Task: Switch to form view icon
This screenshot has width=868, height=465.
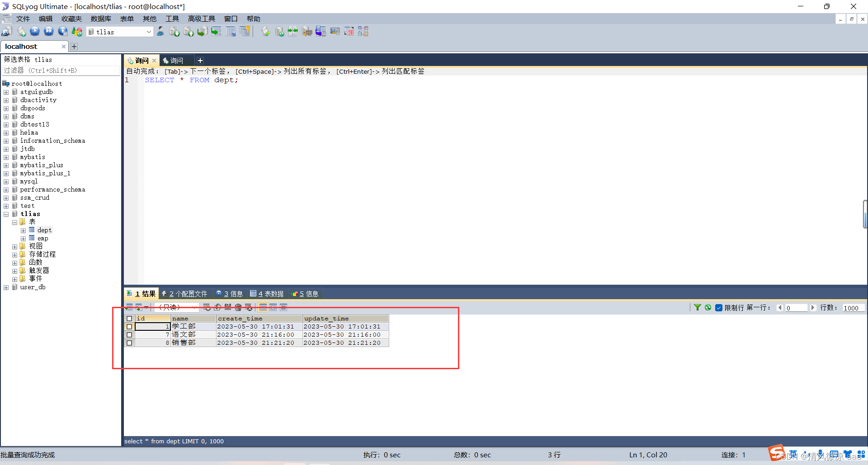Action: click(273, 307)
